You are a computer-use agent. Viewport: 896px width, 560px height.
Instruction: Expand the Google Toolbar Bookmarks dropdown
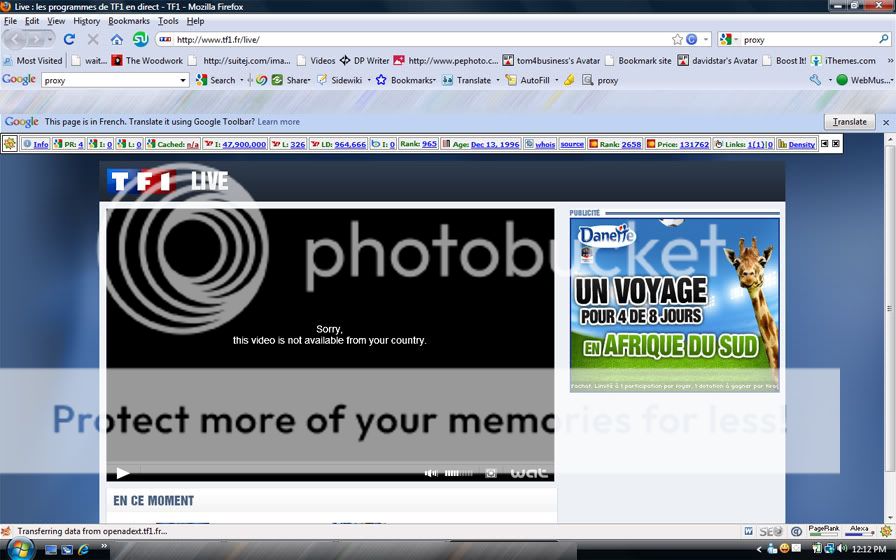pyautogui.click(x=434, y=81)
